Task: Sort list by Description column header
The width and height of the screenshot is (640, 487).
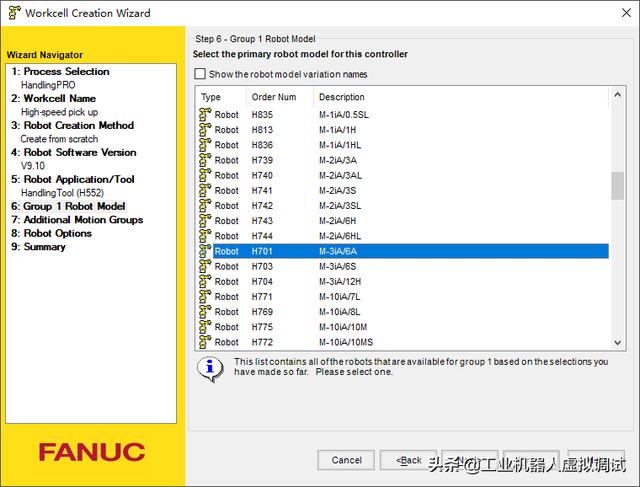Action: (x=342, y=97)
